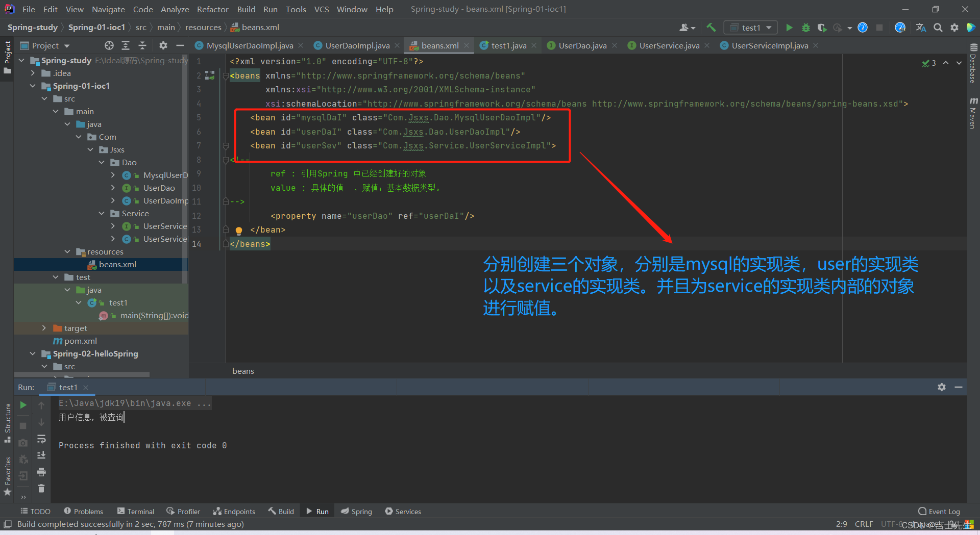Open the run configuration dropdown test1
Image resolution: width=980 pixels, height=535 pixels.
(x=751, y=28)
